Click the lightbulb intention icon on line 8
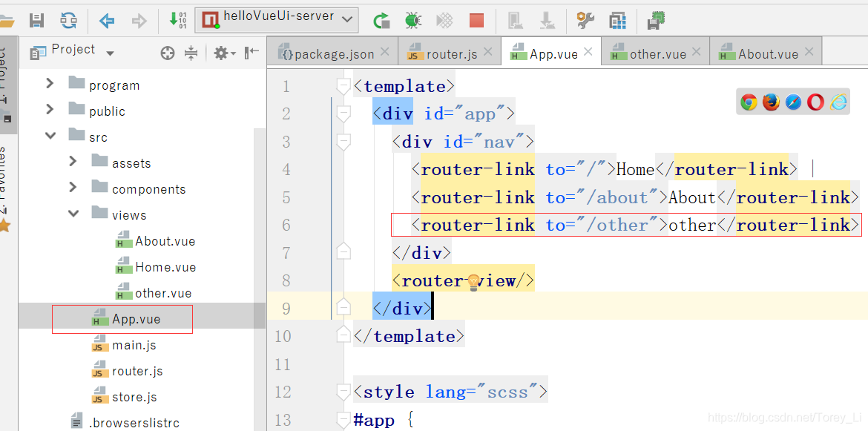The image size is (868, 431). click(x=473, y=282)
